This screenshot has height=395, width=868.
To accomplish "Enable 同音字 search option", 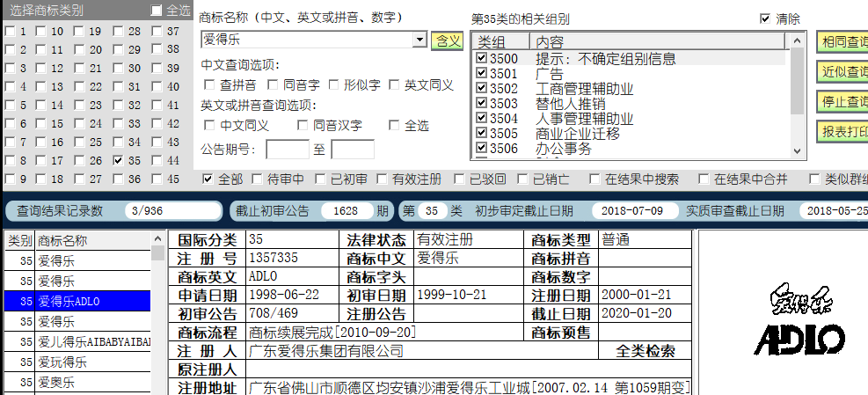I will click(x=273, y=84).
